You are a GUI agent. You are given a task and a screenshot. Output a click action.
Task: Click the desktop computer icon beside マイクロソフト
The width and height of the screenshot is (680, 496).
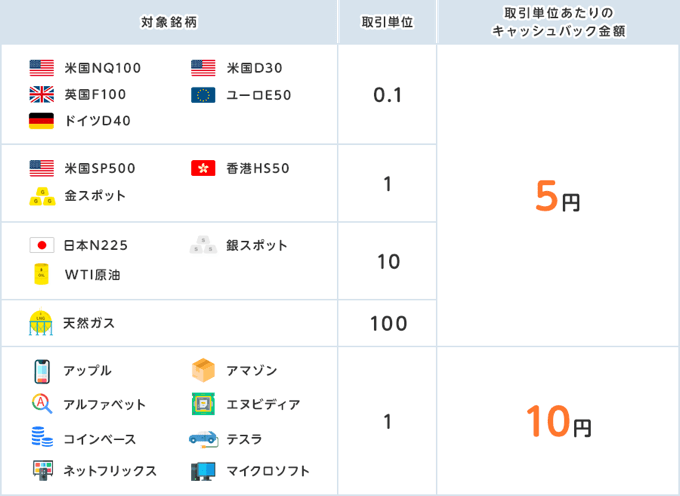(203, 471)
